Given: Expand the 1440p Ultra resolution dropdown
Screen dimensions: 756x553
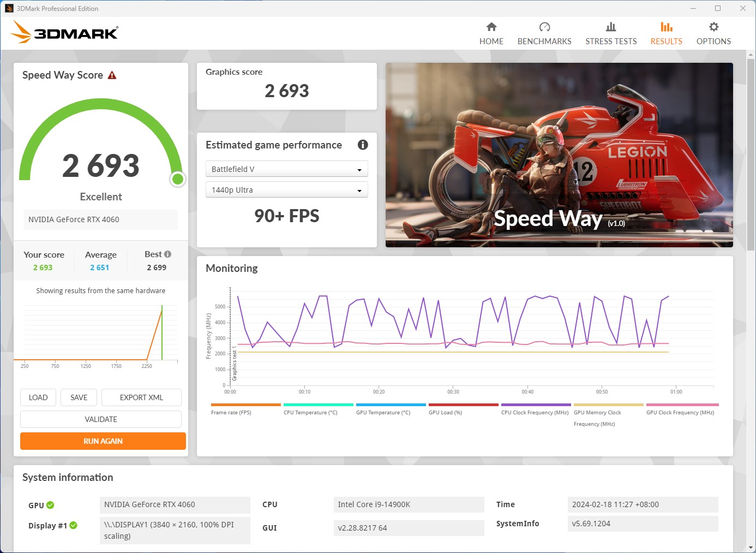Looking at the screenshot, I should (x=286, y=190).
